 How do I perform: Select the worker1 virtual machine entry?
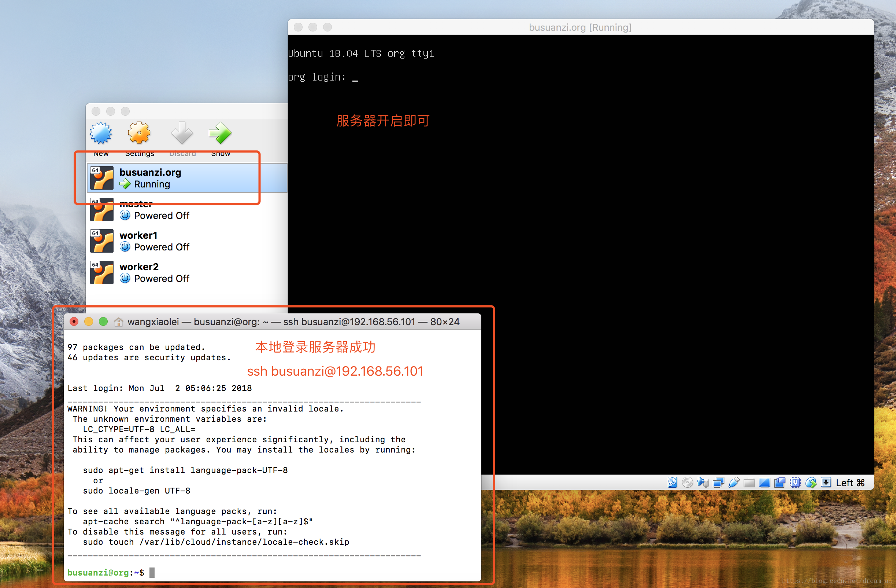click(187, 241)
